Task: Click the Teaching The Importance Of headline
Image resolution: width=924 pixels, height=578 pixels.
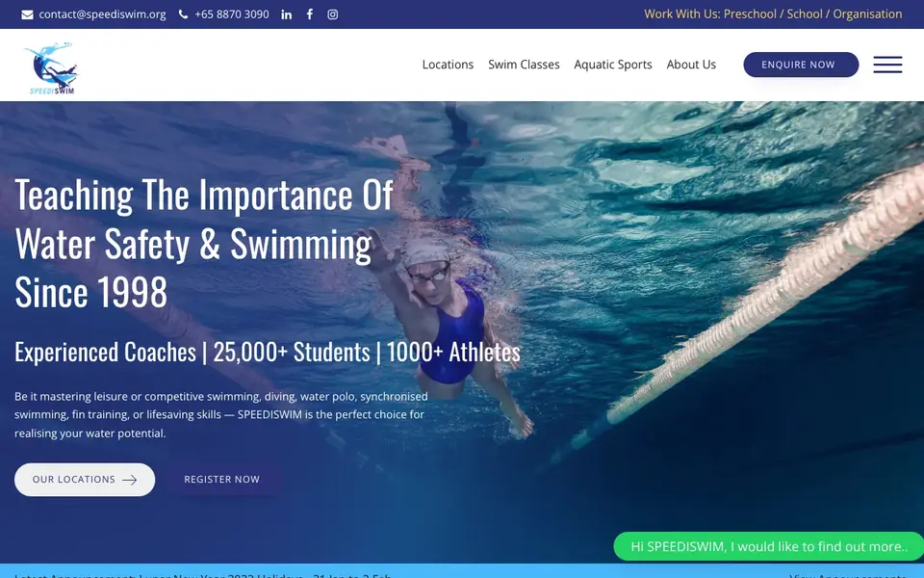Action: click(x=203, y=243)
